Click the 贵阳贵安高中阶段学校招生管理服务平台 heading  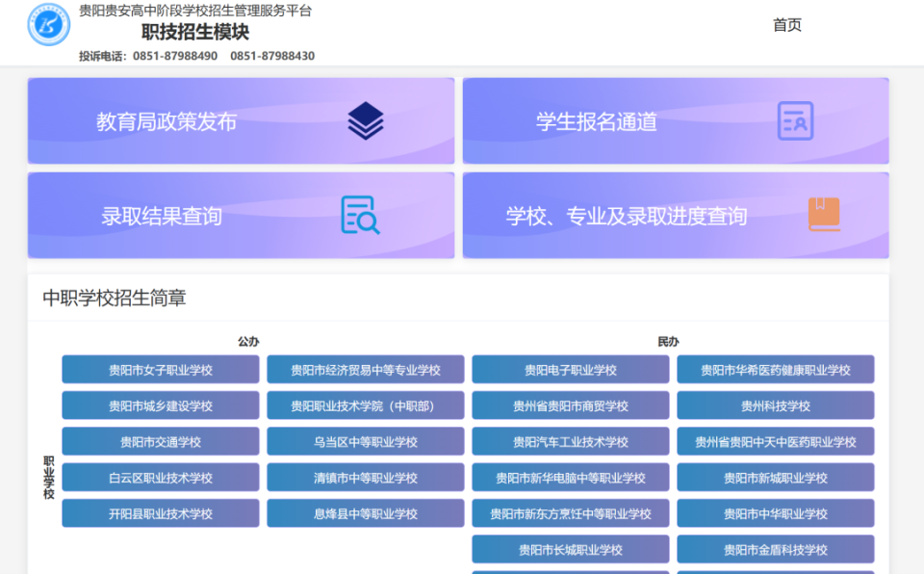(x=195, y=11)
